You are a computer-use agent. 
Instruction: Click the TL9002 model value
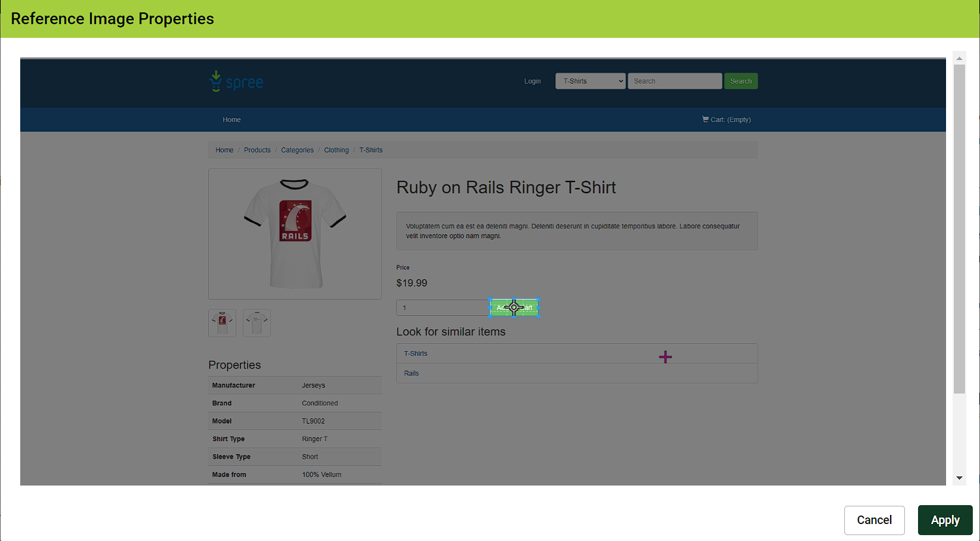(313, 421)
